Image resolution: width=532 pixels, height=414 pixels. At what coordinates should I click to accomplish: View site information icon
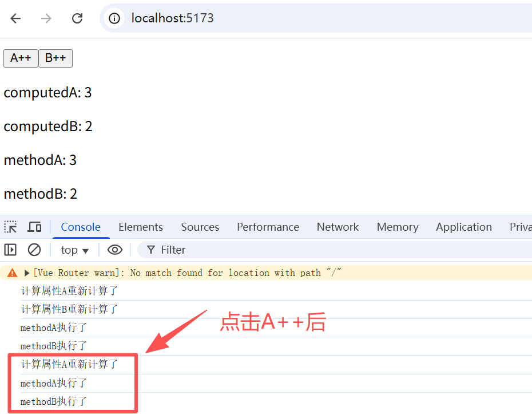coord(114,18)
